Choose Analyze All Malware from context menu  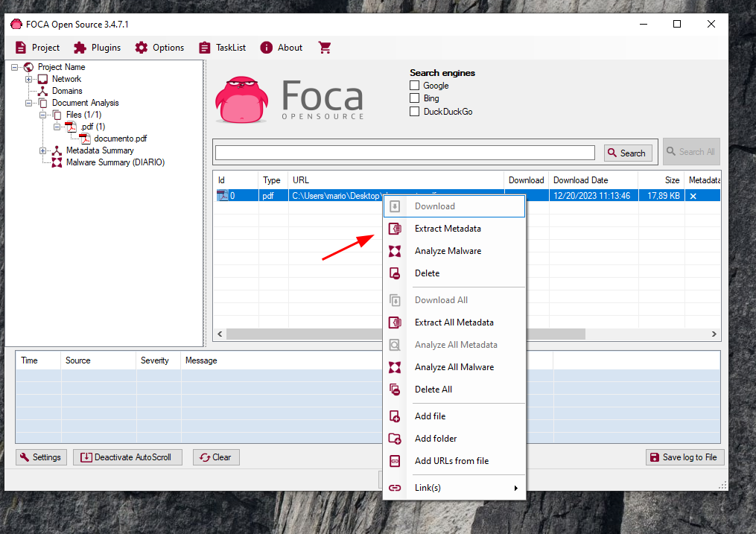click(454, 366)
